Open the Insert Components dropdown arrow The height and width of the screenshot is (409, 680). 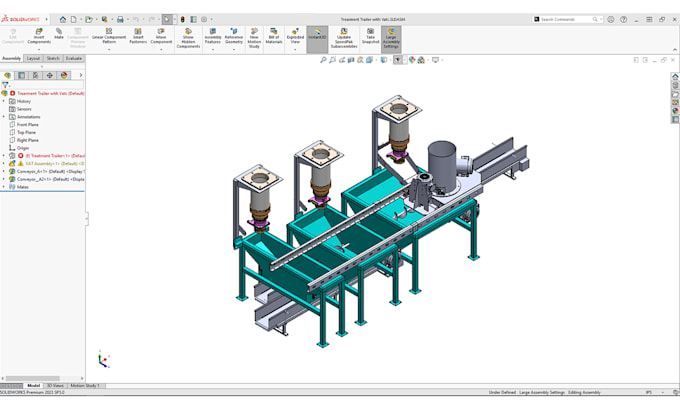[x=39, y=49]
